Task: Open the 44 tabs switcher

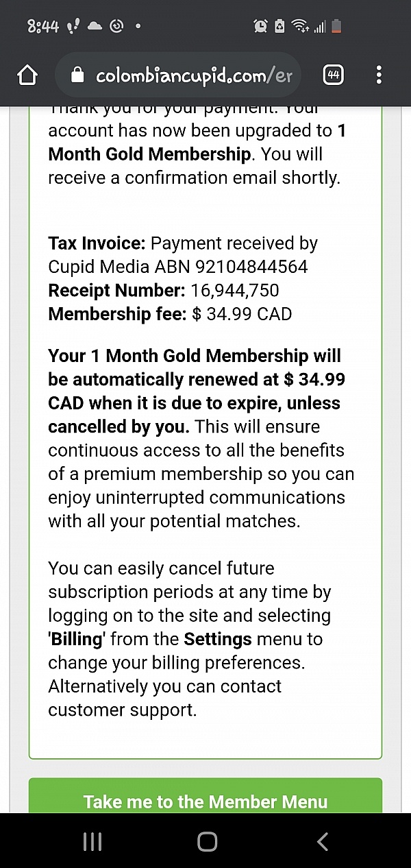Action: tap(334, 75)
